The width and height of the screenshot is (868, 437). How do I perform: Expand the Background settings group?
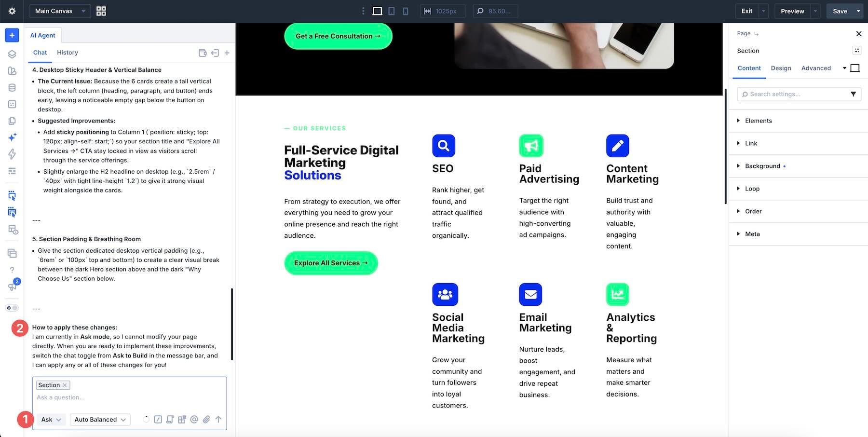coord(798,166)
